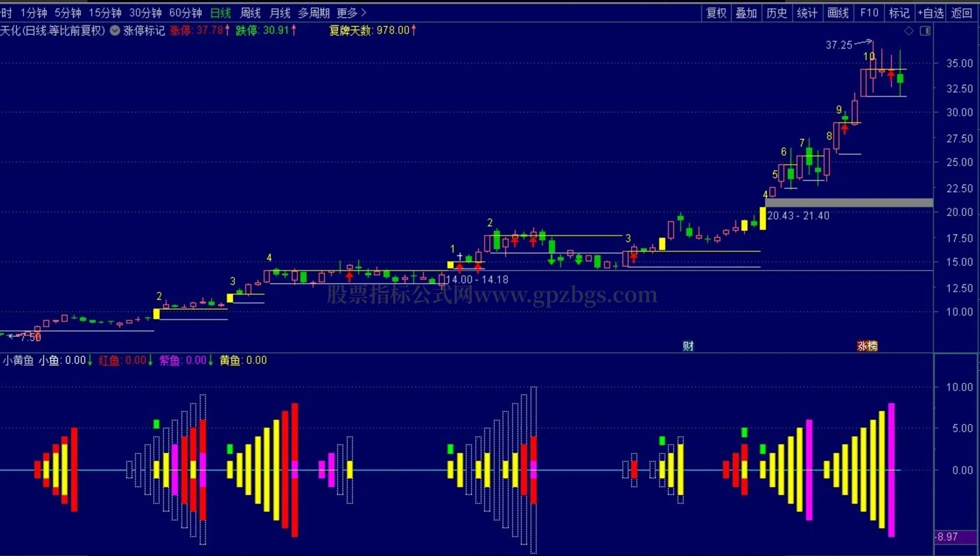The image size is (980, 556).
Task: Select the 60分钟 timeframe tab
Action: pos(185,12)
